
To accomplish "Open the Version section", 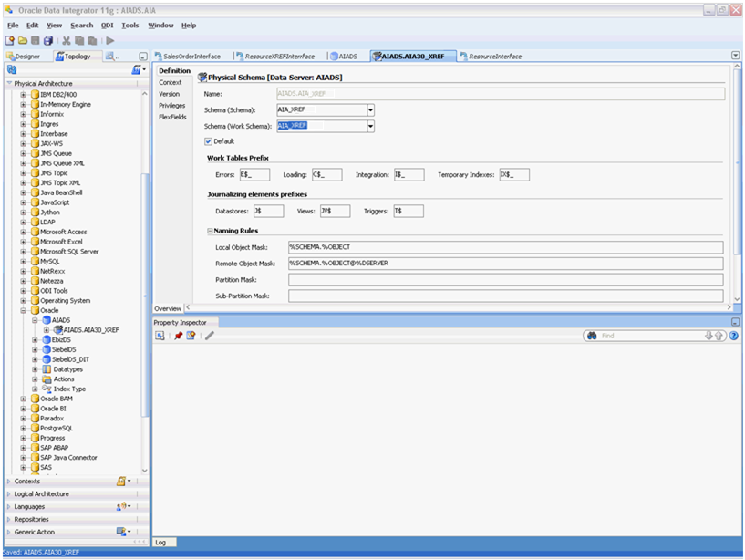I will click(x=169, y=94).
